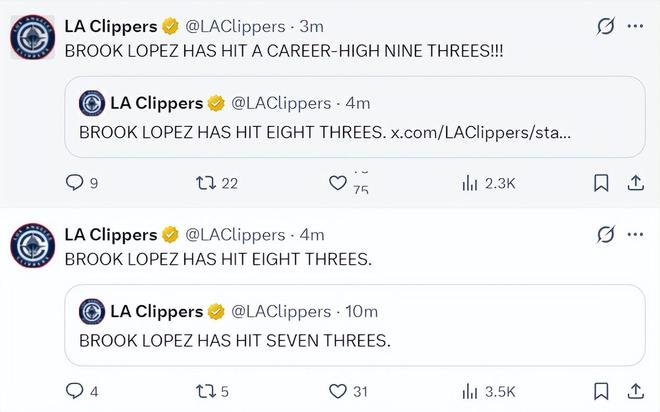View analytics showing 3.5K views

coord(469,391)
